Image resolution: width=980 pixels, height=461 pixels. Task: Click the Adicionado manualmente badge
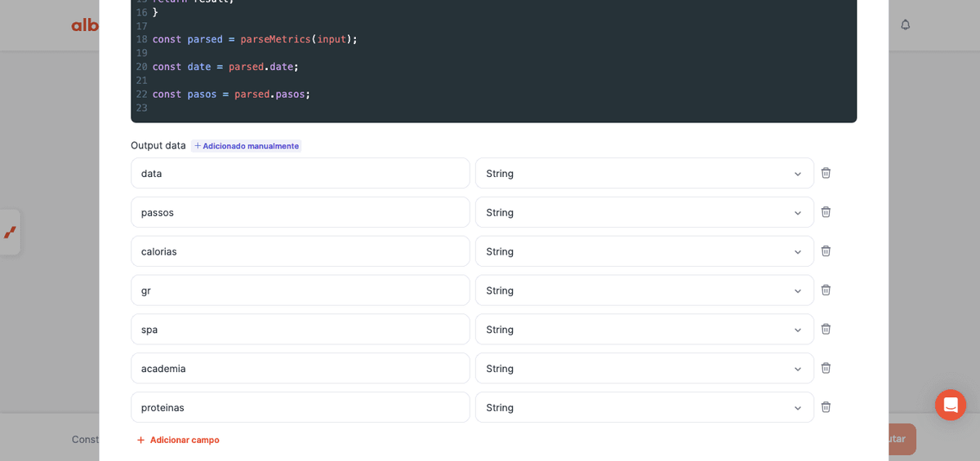click(246, 146)
